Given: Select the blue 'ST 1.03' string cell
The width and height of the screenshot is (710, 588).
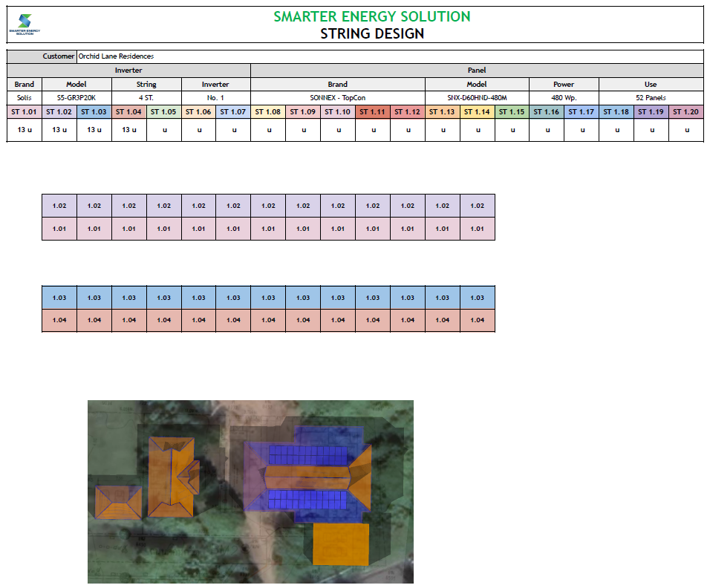Looking at the screenshot, I should (x=94, y=112).
